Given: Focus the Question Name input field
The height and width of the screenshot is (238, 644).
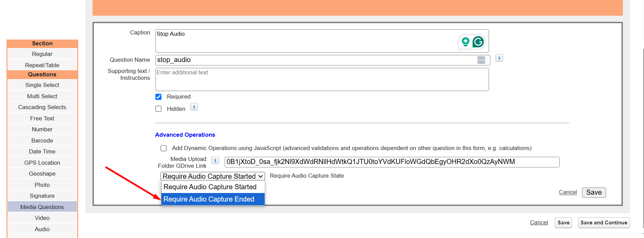Looking at the screenshot, I should (x=323, y=60).
